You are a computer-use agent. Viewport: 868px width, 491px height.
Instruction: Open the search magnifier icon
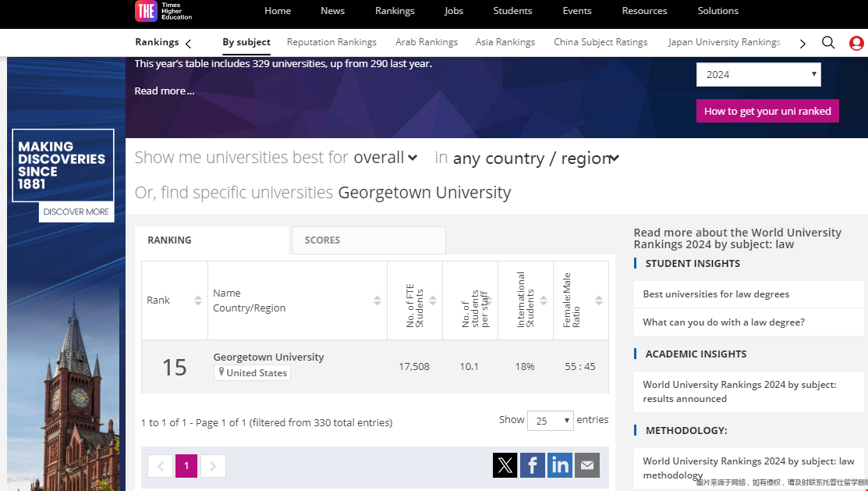tap(828, 43)
